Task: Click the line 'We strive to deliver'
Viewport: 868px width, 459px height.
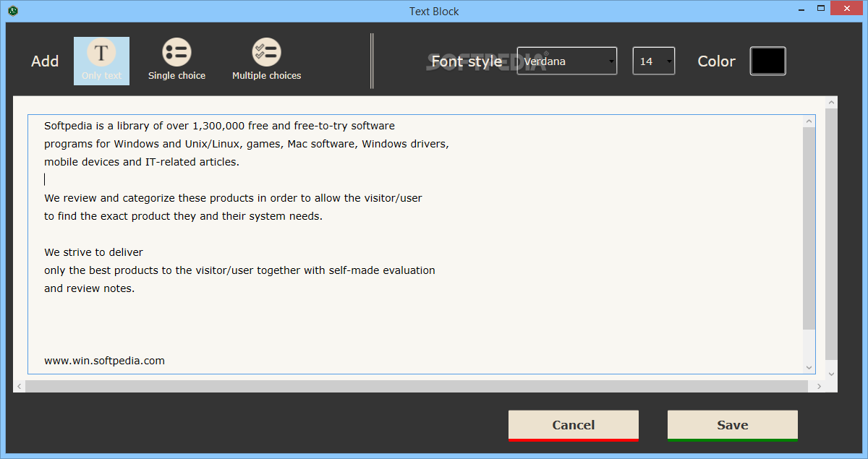Action: click(x=93, y=252)
